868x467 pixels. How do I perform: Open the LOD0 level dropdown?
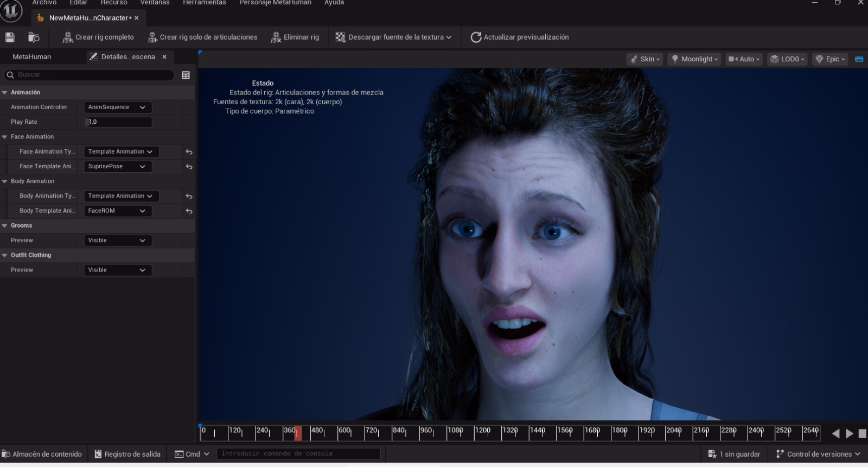click(x=787, y=59)
